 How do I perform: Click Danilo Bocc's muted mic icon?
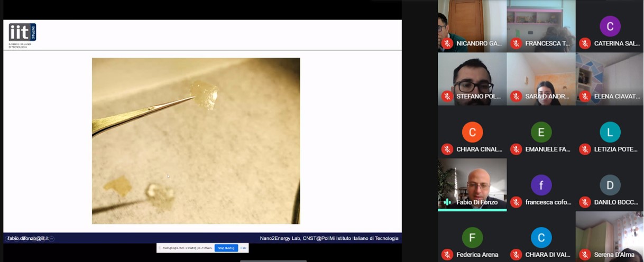[585, 202]
